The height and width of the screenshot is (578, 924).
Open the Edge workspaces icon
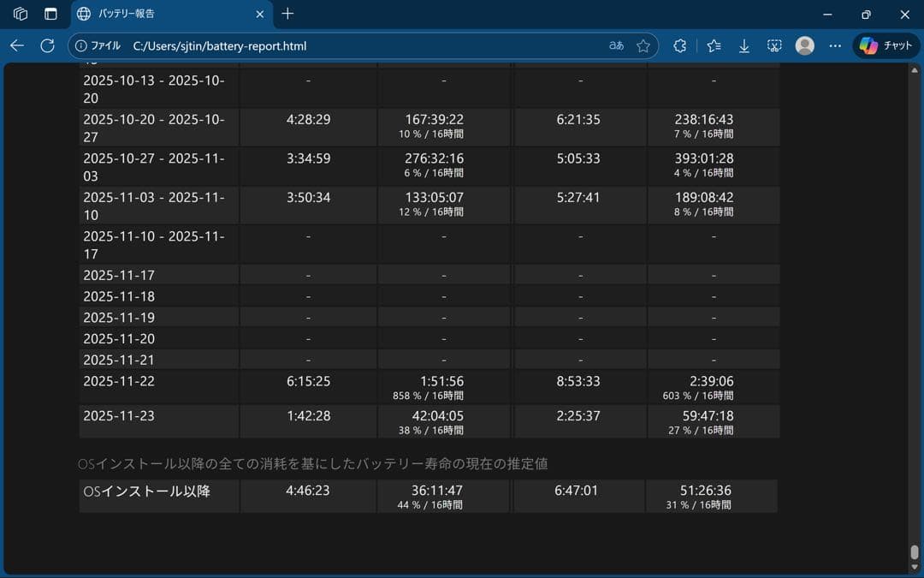21,14
